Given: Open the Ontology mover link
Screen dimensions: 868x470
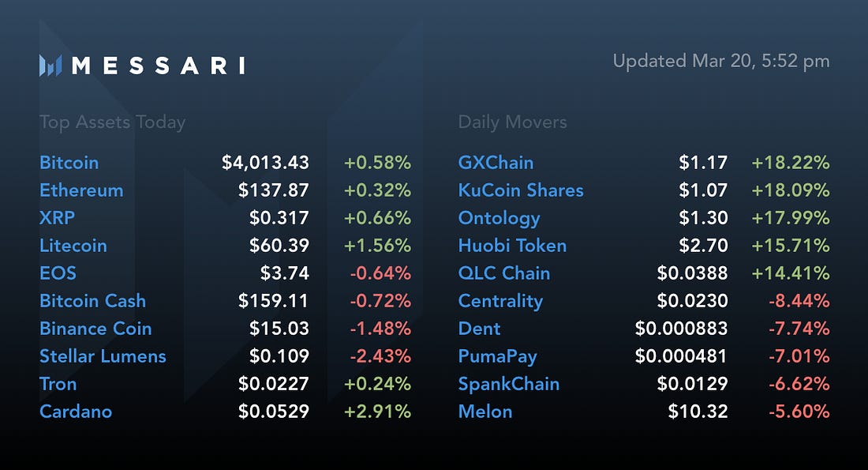Looking at the screenshot, I should click(x=499, y=218).
